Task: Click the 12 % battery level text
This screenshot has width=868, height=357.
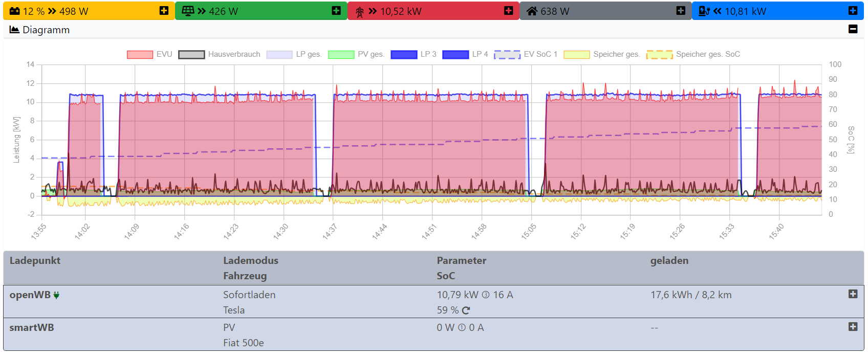Action: (x=34, y=11)
